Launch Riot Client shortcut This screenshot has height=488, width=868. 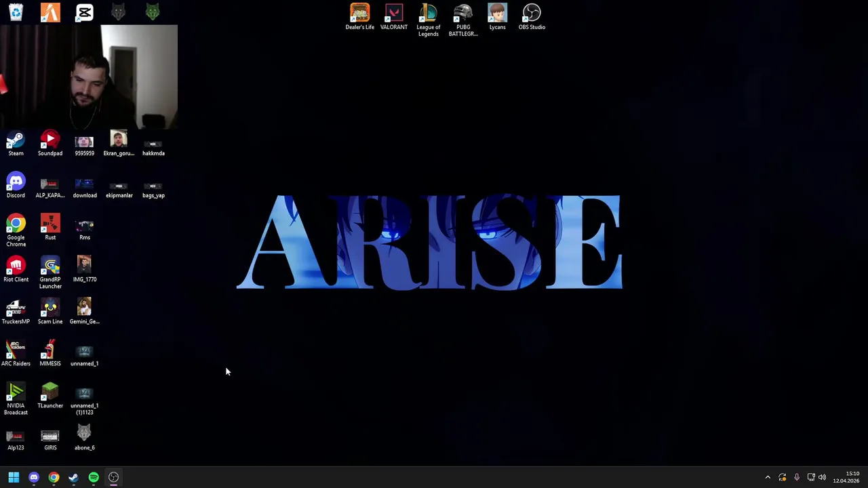pyautogui.click(x=16, y=270)
